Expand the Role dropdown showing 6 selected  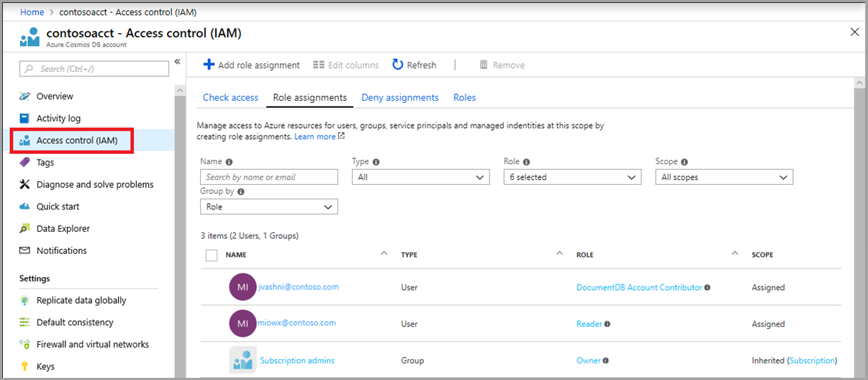click(572, 177)
